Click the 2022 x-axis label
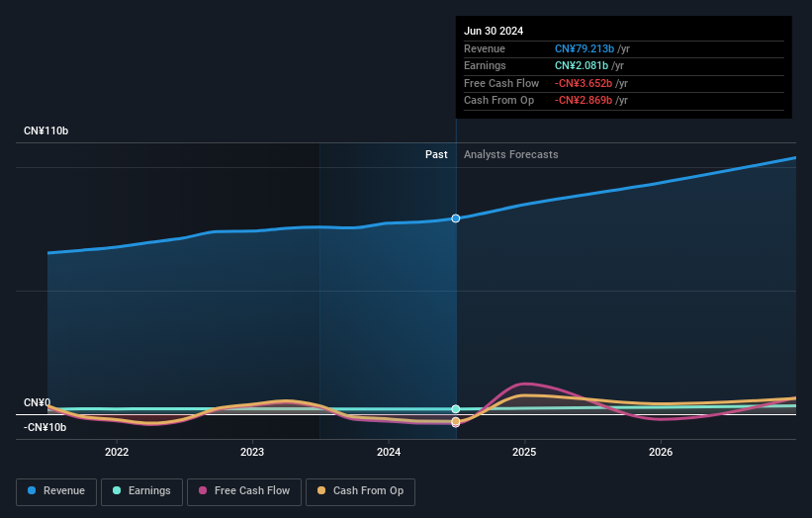Viewport: 812px width, 518px height. point(117,452)
